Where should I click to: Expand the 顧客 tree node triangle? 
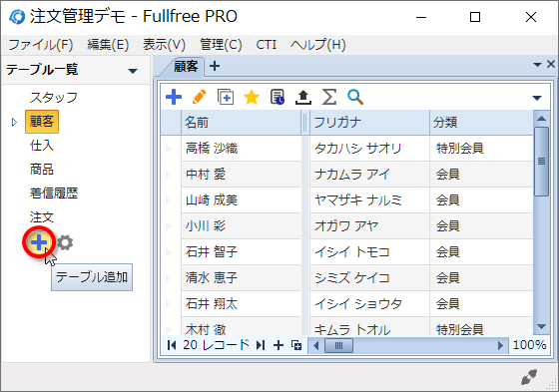pos(14,123)
